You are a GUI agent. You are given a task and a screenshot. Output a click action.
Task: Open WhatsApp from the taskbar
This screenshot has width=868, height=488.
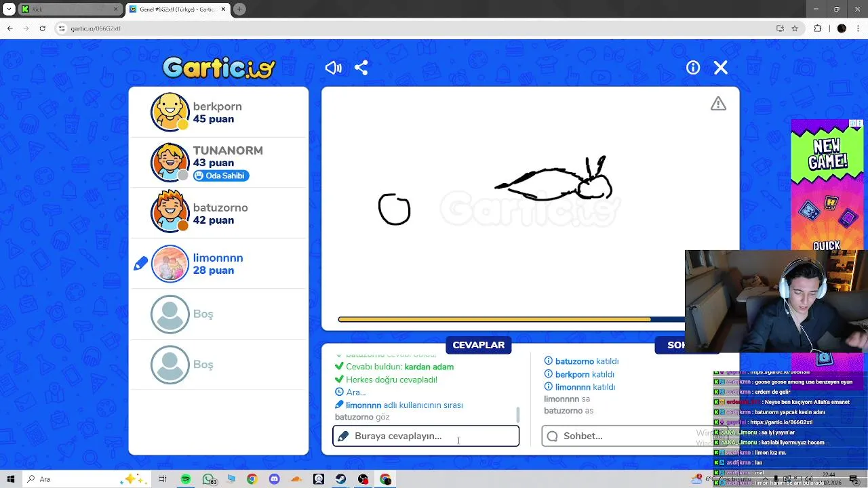(x=208, y=479)
